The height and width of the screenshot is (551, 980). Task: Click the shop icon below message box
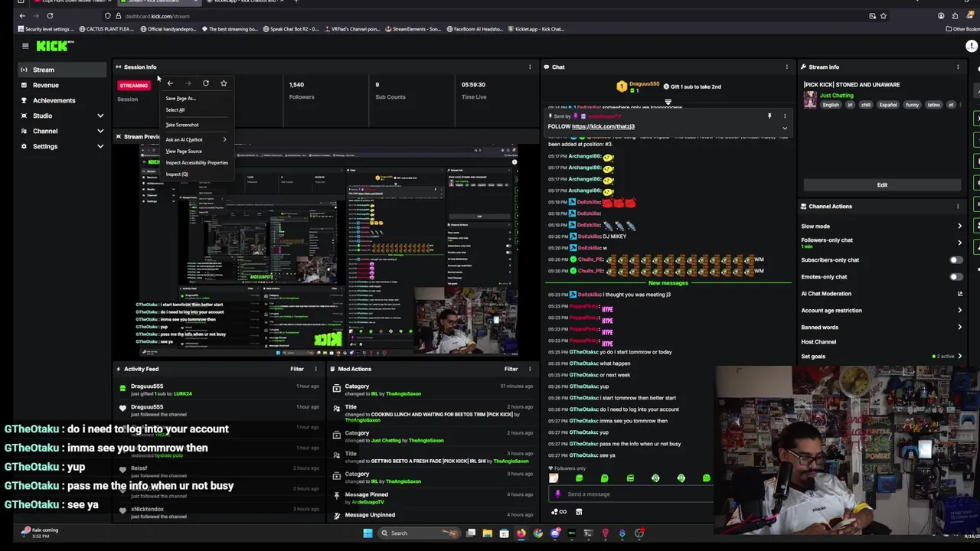[579, 512]
